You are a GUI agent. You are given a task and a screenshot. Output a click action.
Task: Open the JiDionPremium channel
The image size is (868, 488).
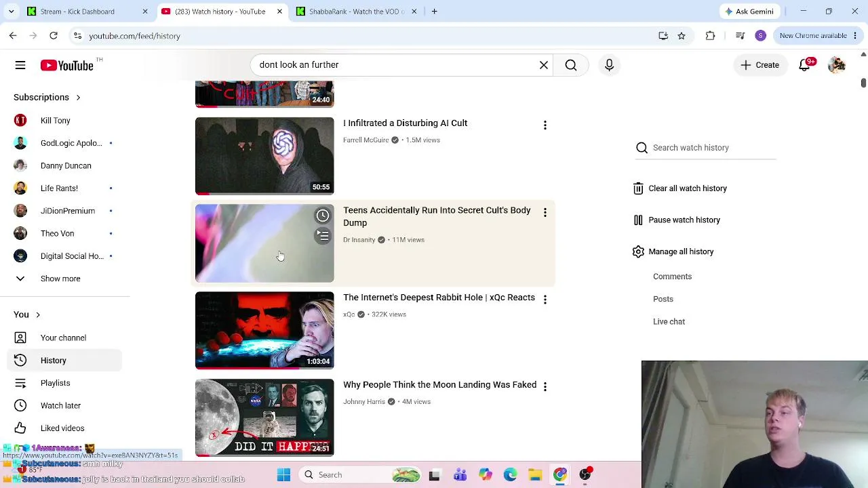pyautogui.click(x=65, y=211)
